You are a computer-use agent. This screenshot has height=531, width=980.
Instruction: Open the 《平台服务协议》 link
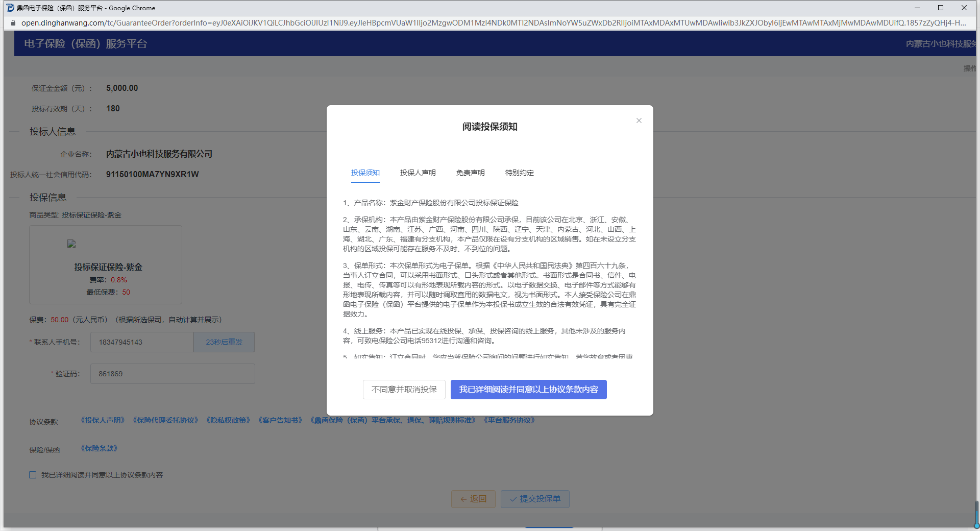tap(509, 420)
